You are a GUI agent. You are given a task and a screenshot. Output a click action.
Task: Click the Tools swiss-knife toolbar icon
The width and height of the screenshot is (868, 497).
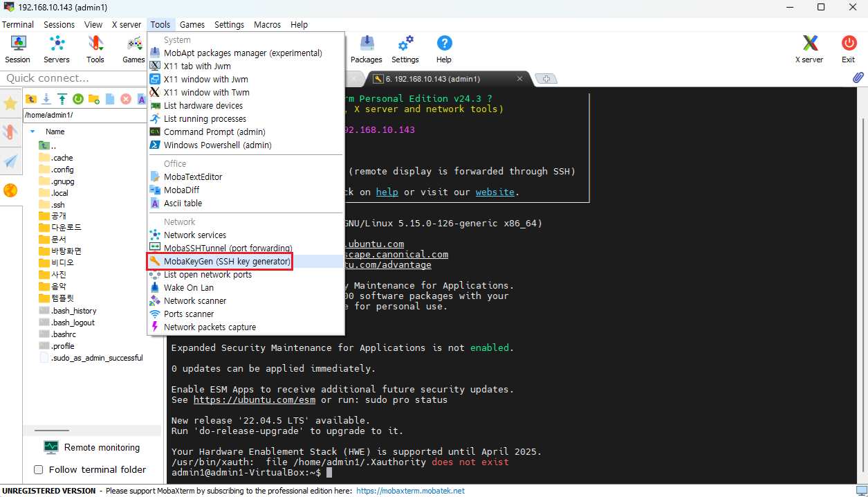[x=95, y=49]
